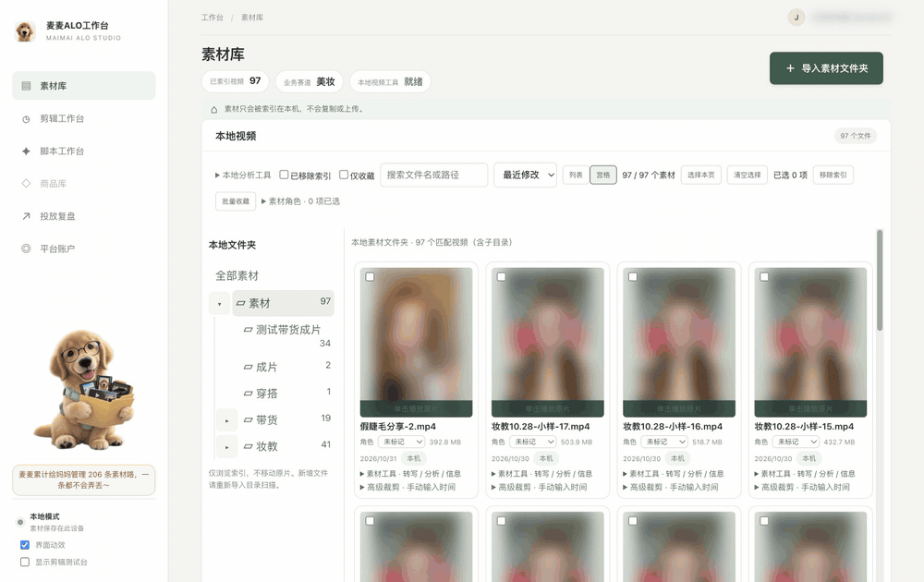Expand 素材工具 under 妆教10.28-小样-16.mp4
The width and height of the screenshot is (924, 582).
[674, 474]
